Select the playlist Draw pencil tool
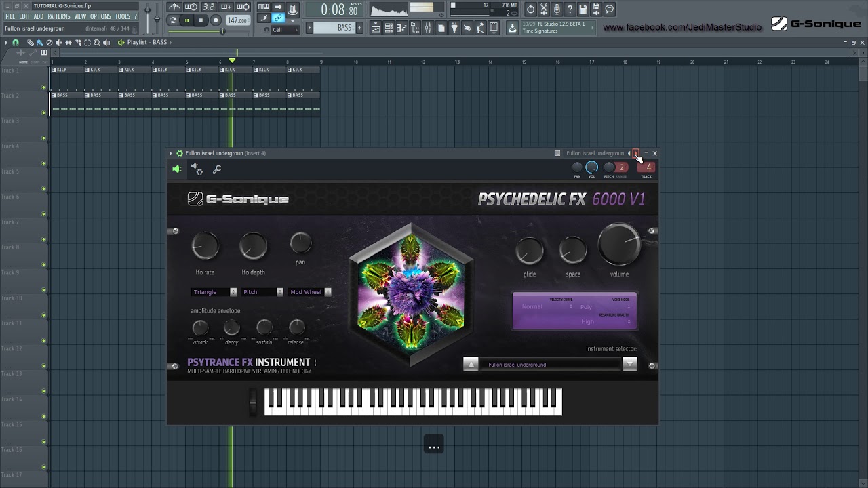The width and height of the screenshot is (868, 488). tap(30, 43)
